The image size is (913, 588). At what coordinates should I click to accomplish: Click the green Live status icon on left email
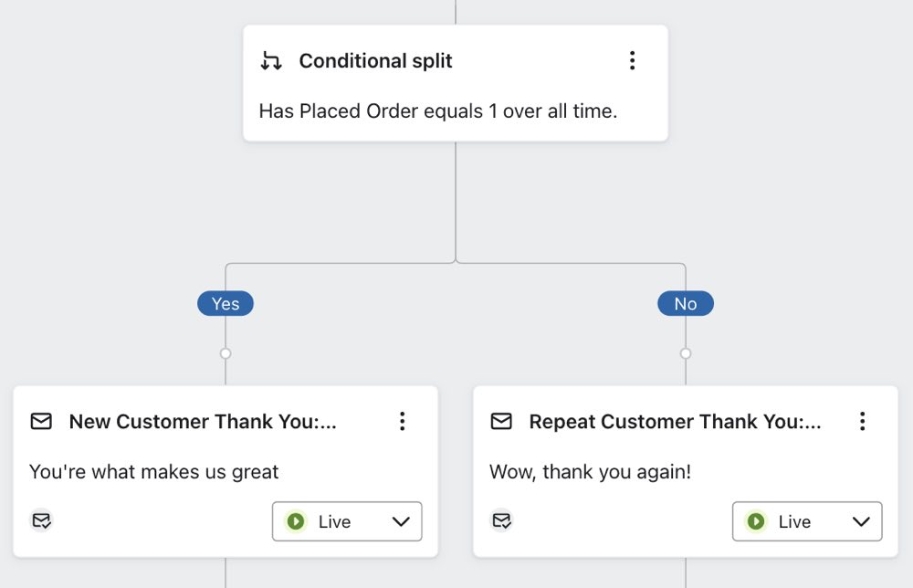pyautogui.click(x=297, y=521)
